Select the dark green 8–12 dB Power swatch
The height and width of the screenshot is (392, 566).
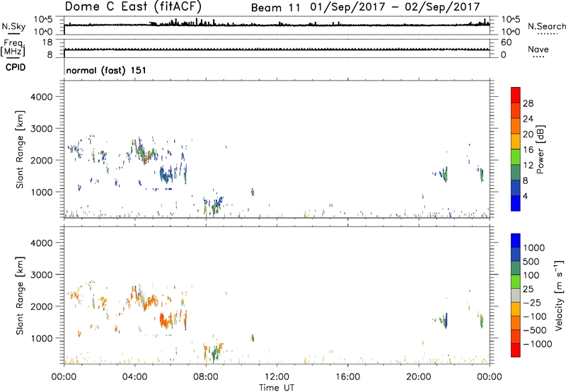point(516,172)
